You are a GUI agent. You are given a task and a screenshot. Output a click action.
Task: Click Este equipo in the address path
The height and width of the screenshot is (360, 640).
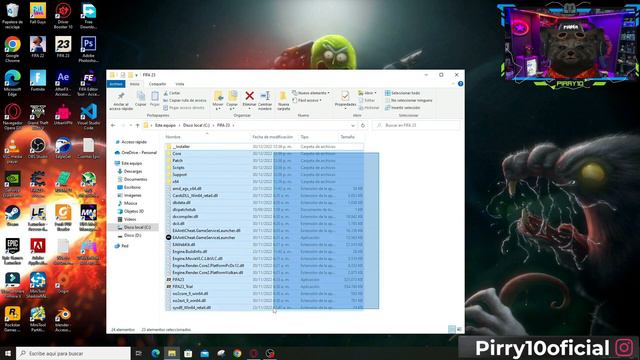pos(165,125)
